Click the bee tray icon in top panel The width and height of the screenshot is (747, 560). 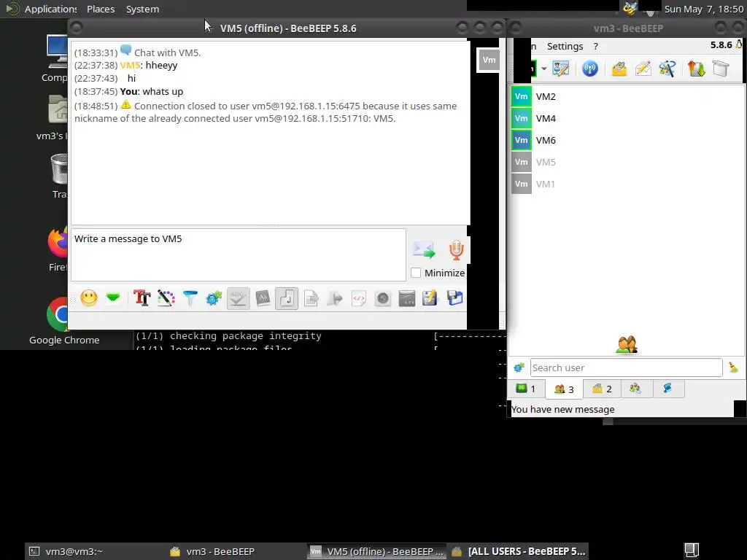pyautogui.click(x=630, y=8)
